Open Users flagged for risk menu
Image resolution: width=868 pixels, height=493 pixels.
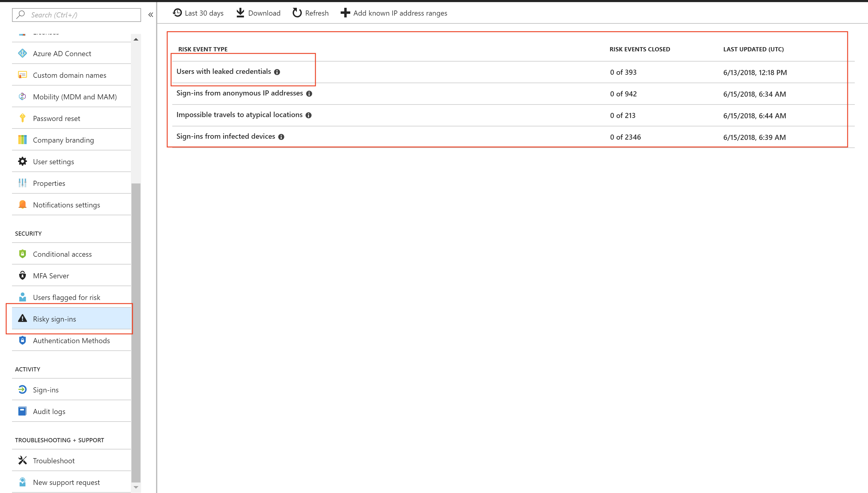click(66, 297)
